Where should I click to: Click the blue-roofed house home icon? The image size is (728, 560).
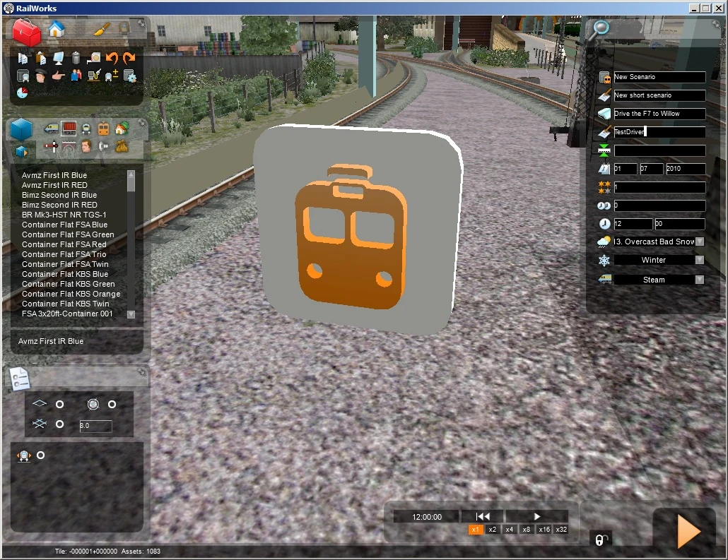click(56, 29)
